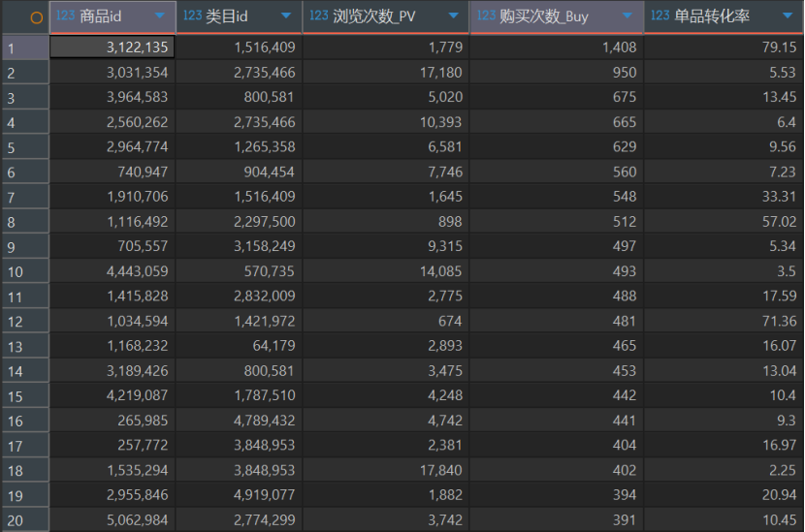Screen dimensions: 805x532
Task: Click the orange circle icon in header corner
Action: [37, 18]
